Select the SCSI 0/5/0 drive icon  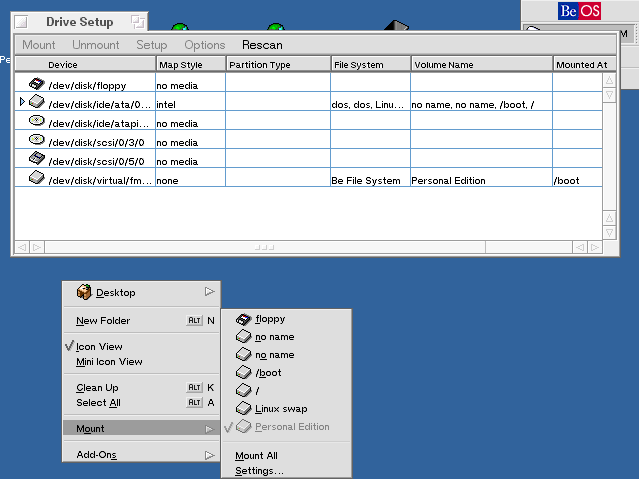pyautogui.click(x=36, y=158)
